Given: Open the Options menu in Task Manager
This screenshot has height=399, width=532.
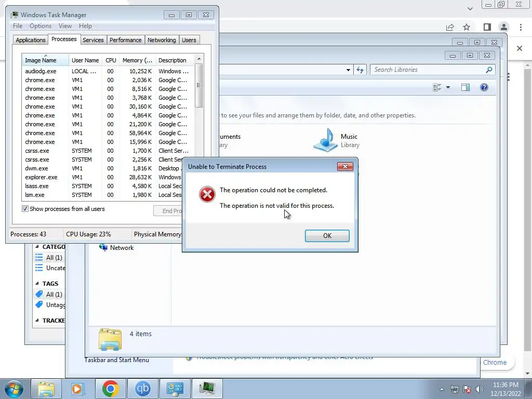Looking at the screenshot, I should pyautogui.click(x=41, y=26).
